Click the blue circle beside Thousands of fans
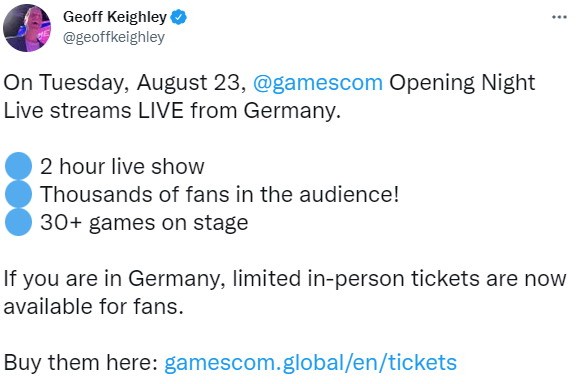This screenshot has height=384, width=580. pyautogui.click(x=18, y=193)
